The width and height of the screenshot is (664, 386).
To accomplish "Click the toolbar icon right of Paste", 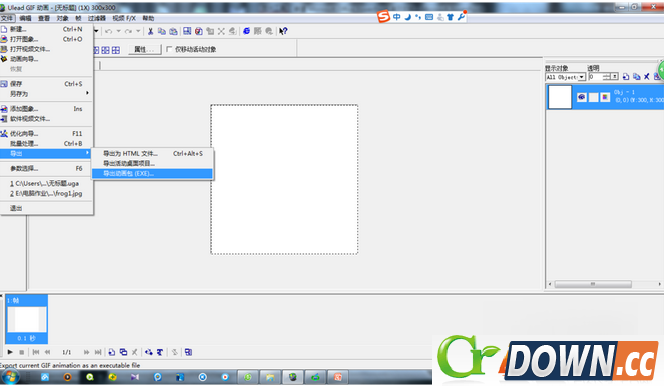I will point(187,31).
